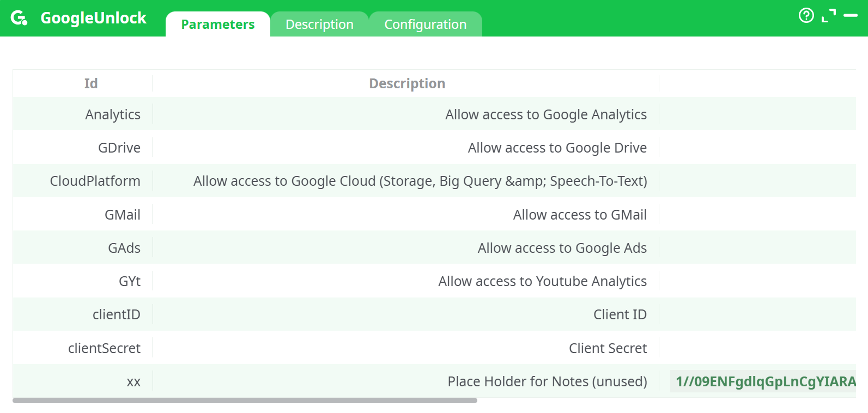Click the GoogleUnlock title text

tap(93, 18)
